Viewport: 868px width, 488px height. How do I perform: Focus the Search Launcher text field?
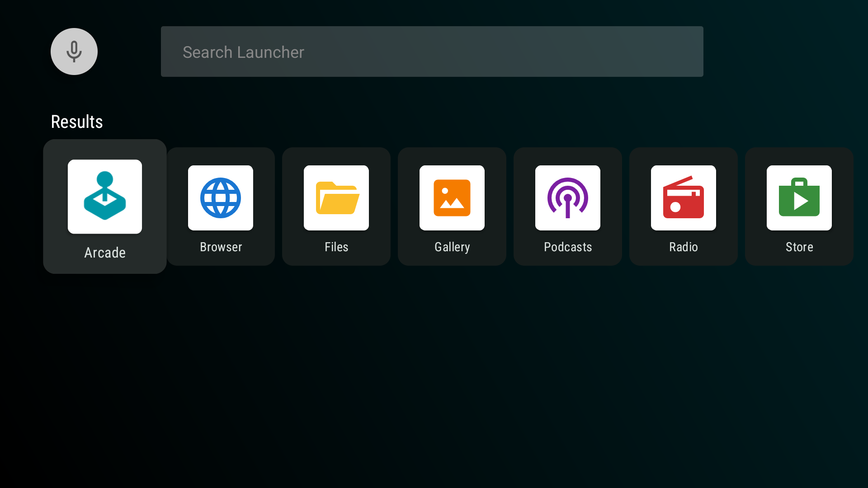[x=432, y=52]
